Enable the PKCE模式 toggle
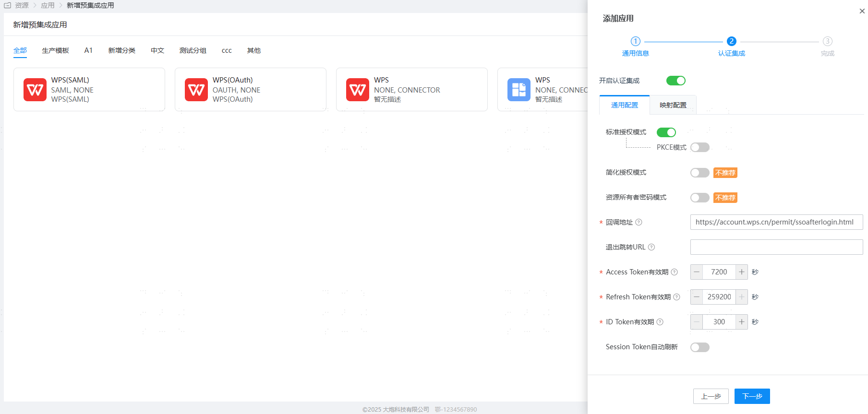Viewport: 868px width, 414px height. tap(699, 147)
